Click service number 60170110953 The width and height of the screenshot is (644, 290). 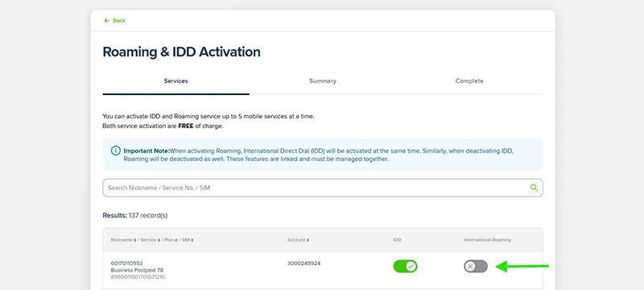tap(127, 263)
